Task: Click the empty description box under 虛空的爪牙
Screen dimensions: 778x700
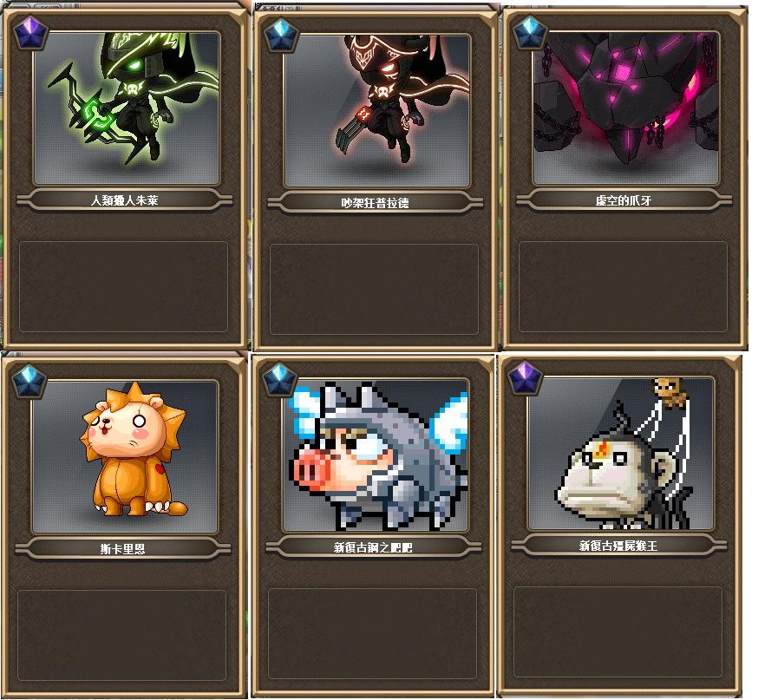Action: 623,286
